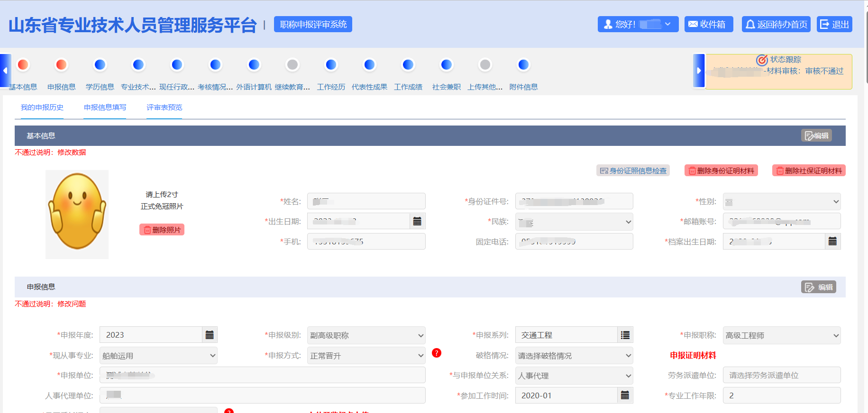Click the right blue step-scroll arrow

click(x=698, y=71)
